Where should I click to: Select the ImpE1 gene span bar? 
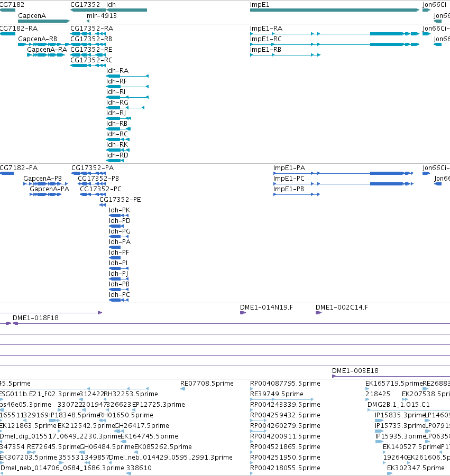(335, 10)
